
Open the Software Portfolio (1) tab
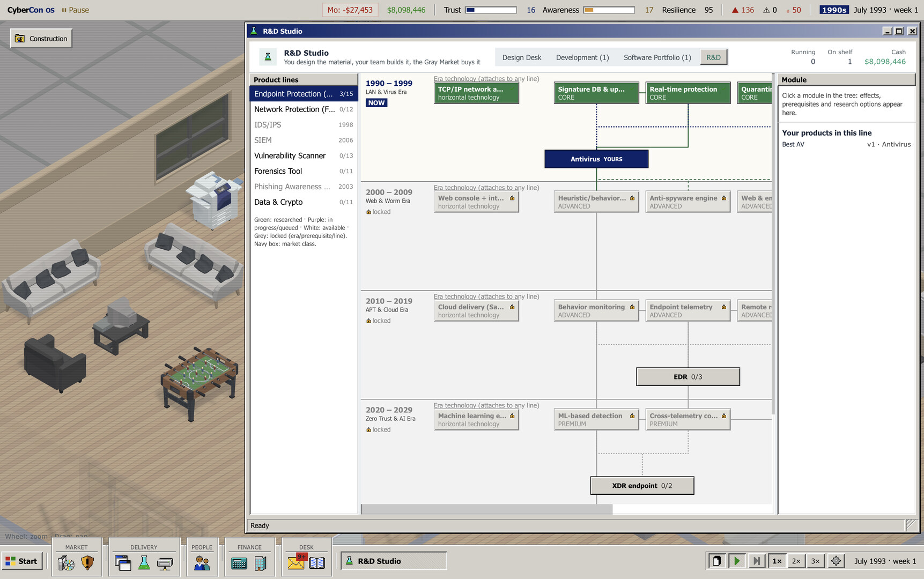pyautogui.click(x=657, y=57)
